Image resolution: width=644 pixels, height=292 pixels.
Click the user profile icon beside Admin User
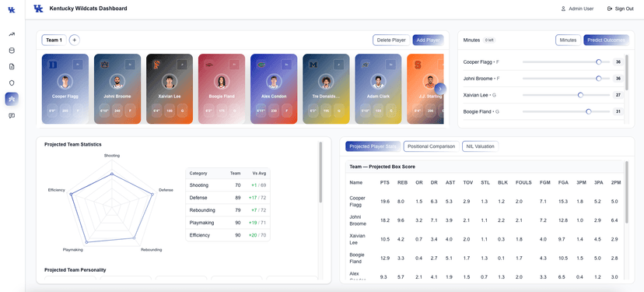[563, 9]
